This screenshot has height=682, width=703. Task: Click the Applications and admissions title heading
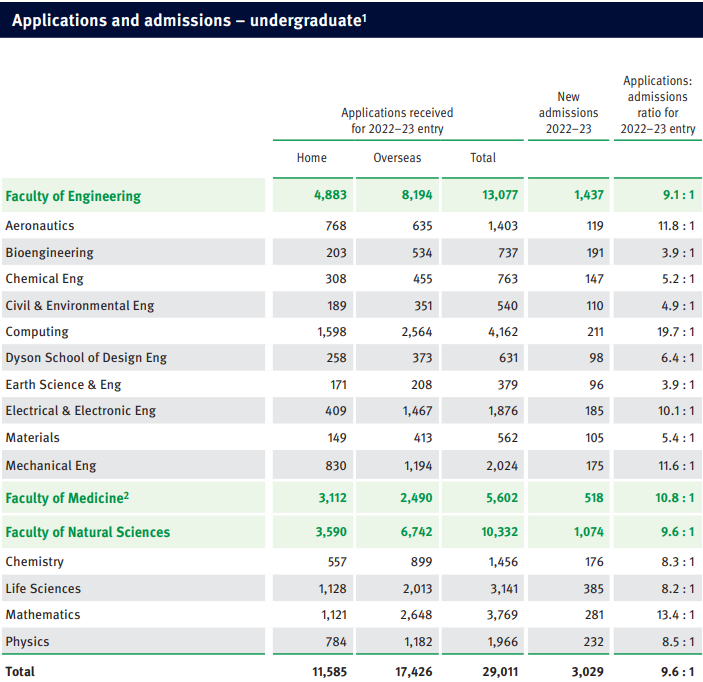[x=189, y=20]
